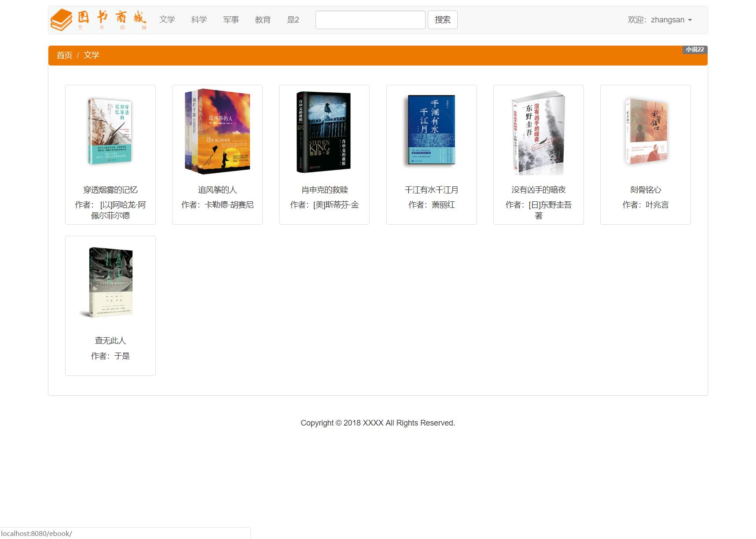Open the 教育 category in navbar
The height and width of the screenshot is (539, 756).
point(263,20)
